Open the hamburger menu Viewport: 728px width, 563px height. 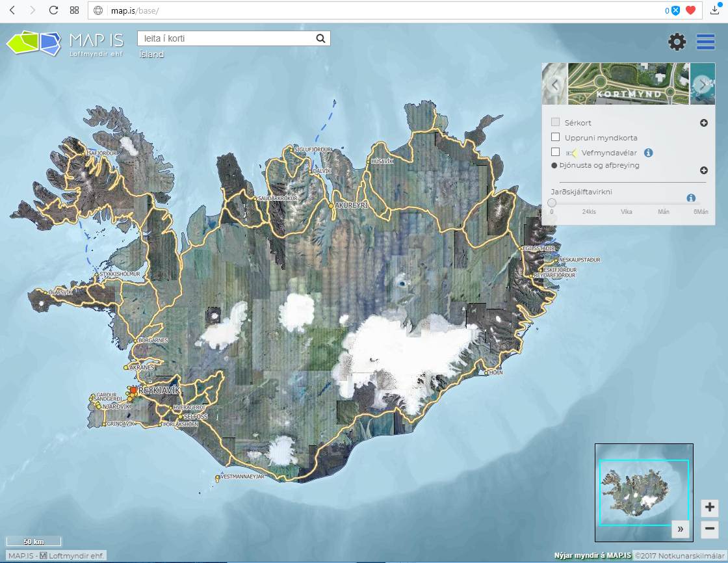[705, 42]
